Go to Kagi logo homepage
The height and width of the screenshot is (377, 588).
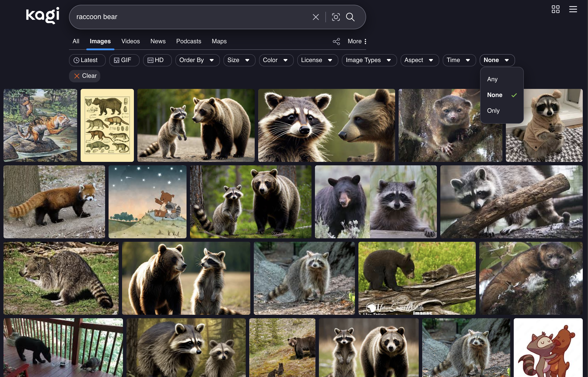pos(43,16)
